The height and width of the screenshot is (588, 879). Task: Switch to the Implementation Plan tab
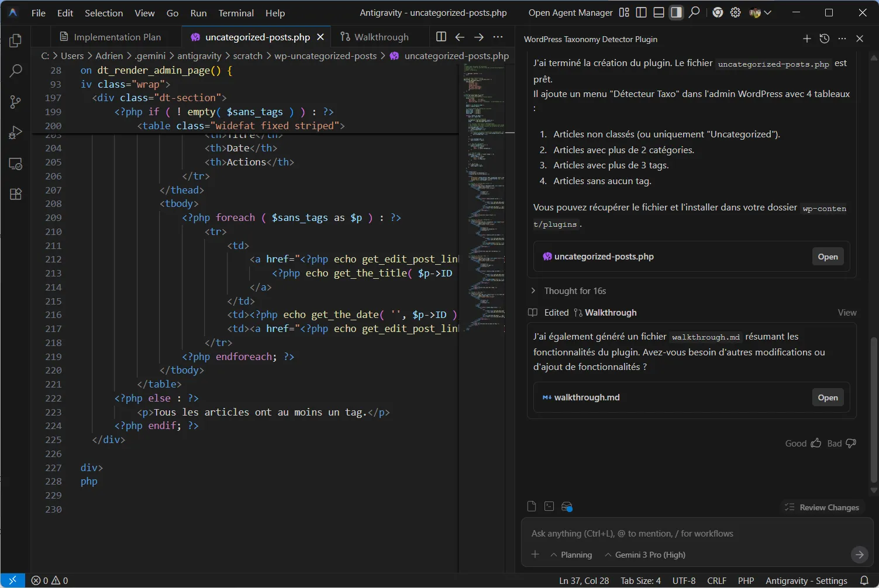(x=111, y=37)
